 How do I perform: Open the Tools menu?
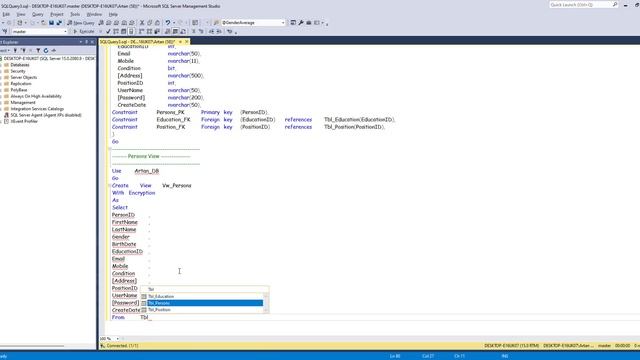click(x=75, y=14)
